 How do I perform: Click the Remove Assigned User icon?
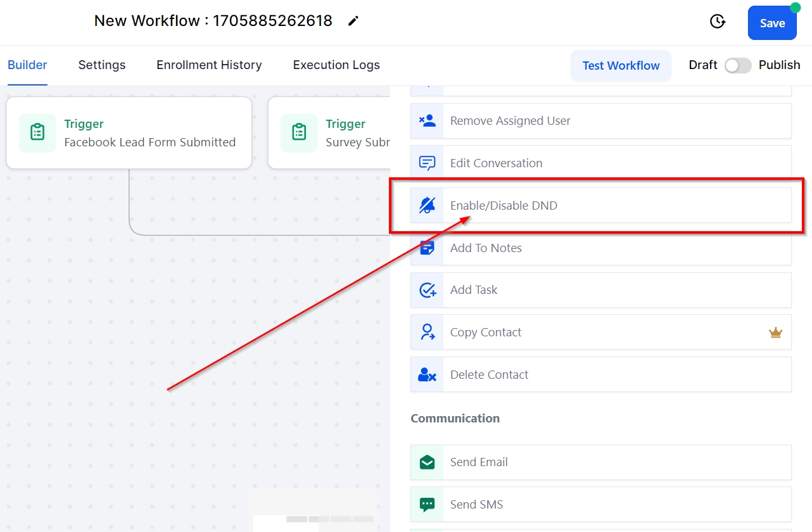(x=428, y=121)
